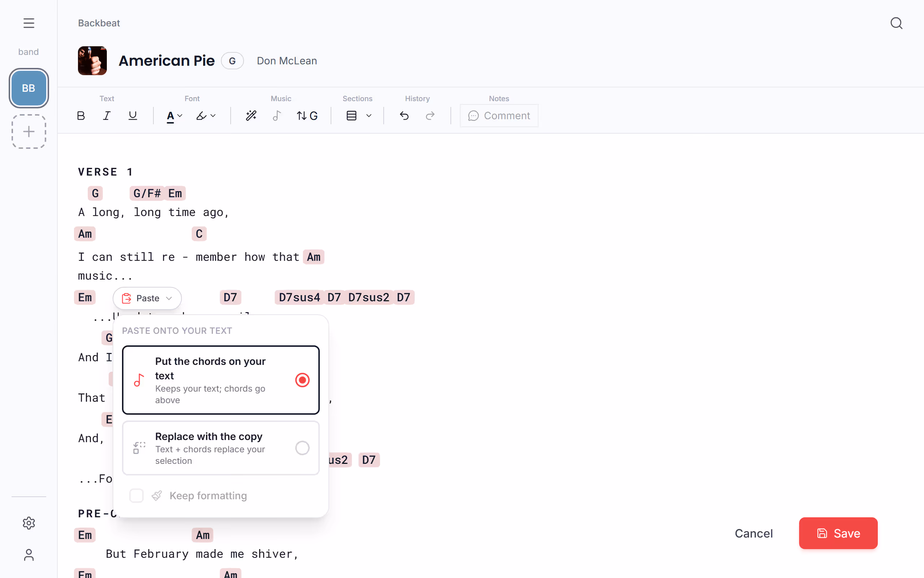Click the music note chord icon
The height and width of the screenshot is (578, 924).
tap(277, 116)
